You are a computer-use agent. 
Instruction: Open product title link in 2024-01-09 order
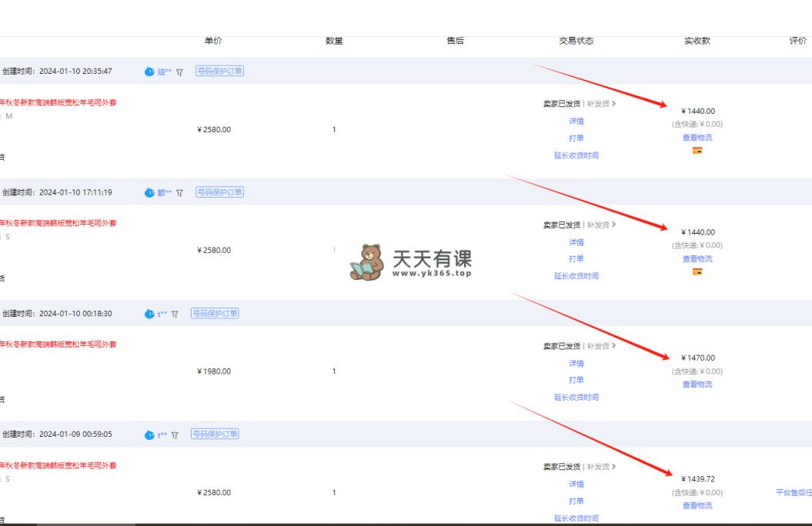tap(58, 465)
